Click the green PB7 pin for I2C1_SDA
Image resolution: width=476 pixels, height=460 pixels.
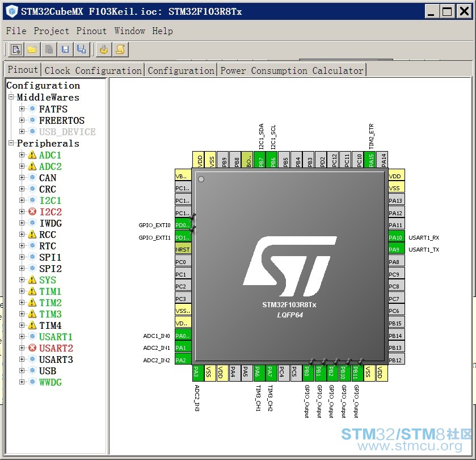pyautogui.click(x=261, y=160)
